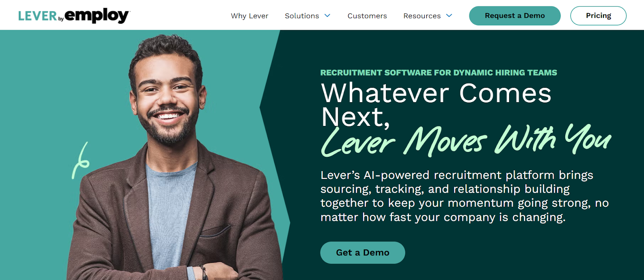Click the light green squiggle decoration
The width and height of the screenshot is (644, 280).
coord(80,161)
